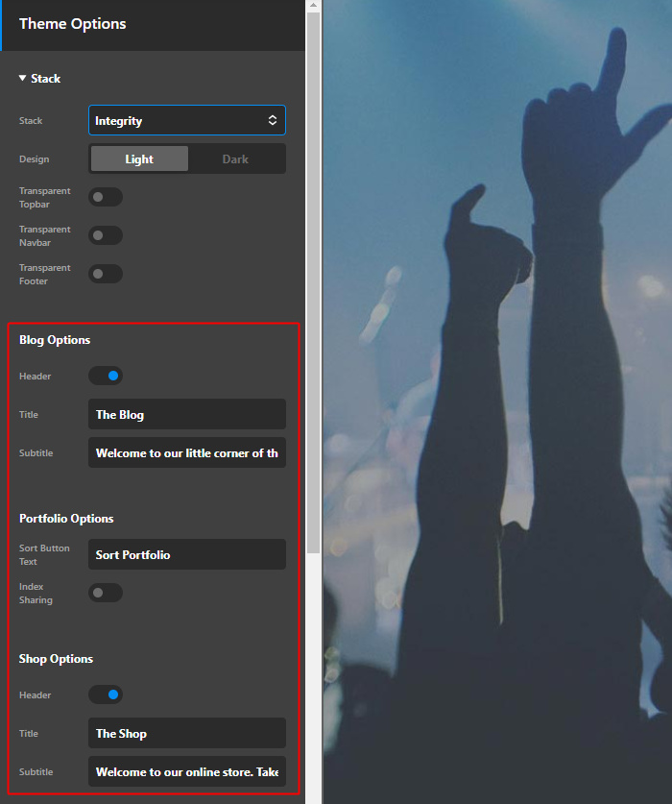Click the Sort Button Text input field
This screenshot has height=804, width=672.
point(187,554)
